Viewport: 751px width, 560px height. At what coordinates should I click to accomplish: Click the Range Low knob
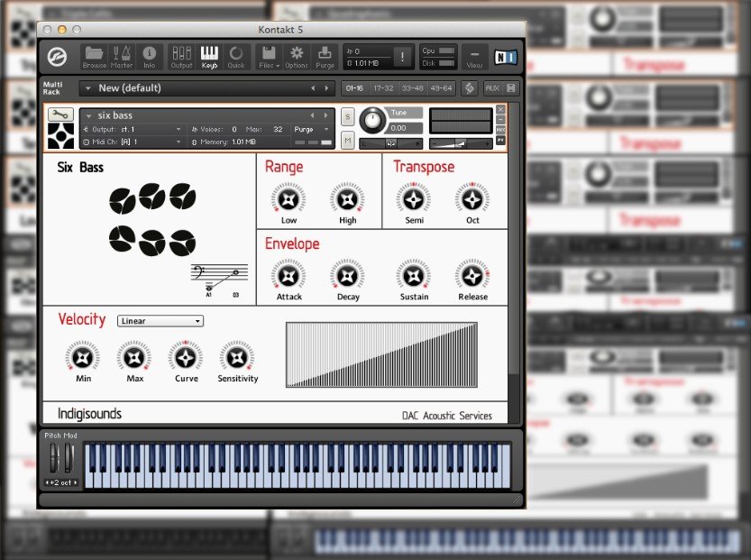[x=288, y=199]
